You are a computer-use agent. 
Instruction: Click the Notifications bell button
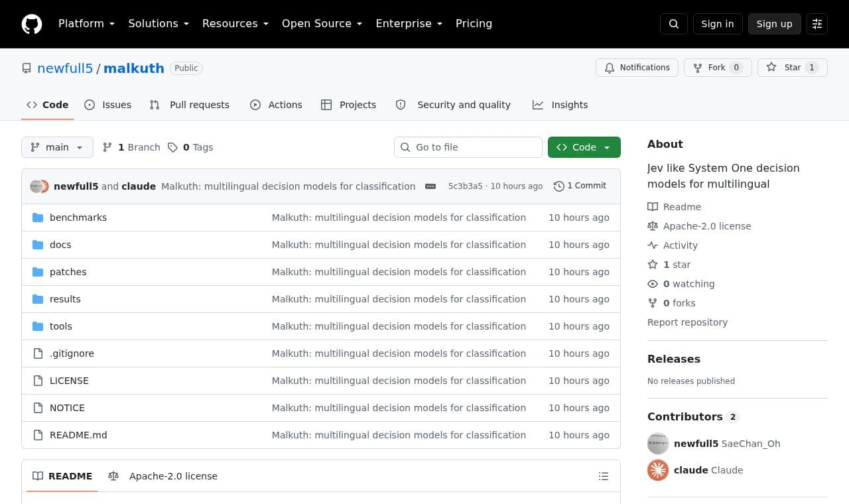point(637,68)
